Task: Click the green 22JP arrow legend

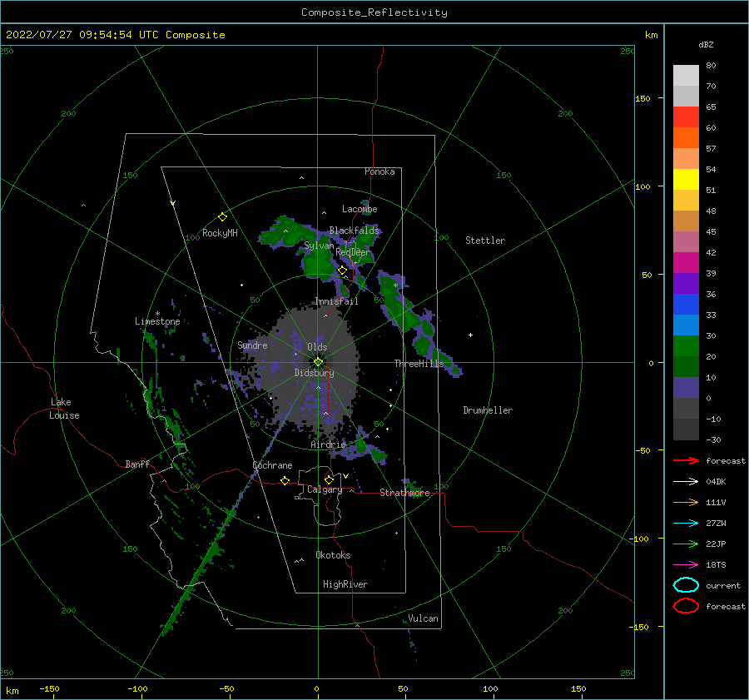Action: coord(686,544)
